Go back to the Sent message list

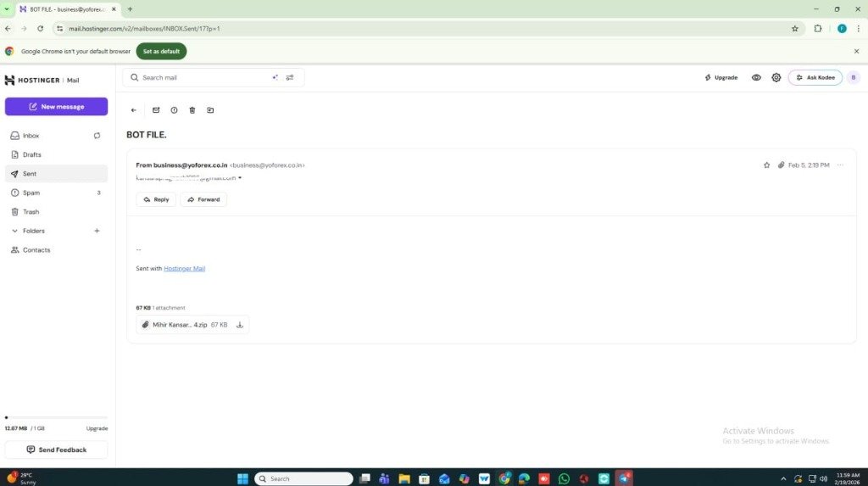(133, 110)
